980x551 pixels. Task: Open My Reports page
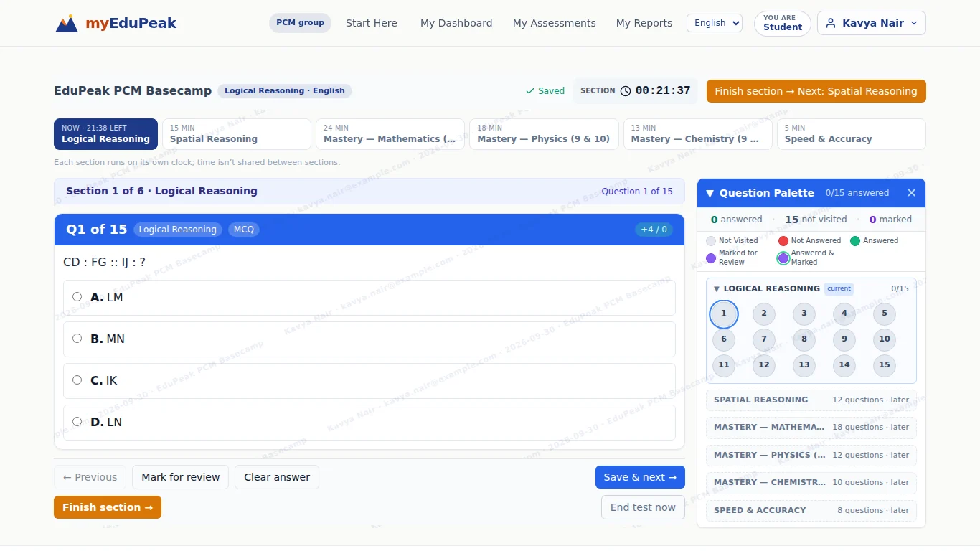(x=644, y=23)
